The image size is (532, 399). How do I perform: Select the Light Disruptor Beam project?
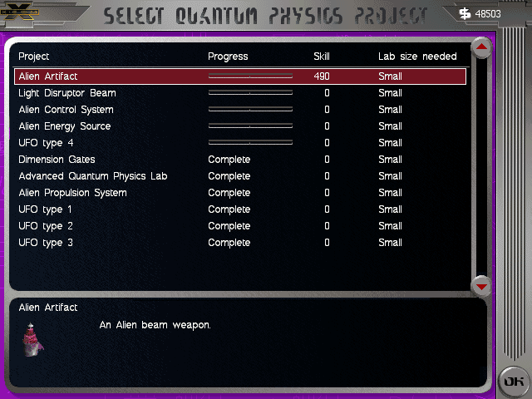pyautogui.click(x=240, y=93)
